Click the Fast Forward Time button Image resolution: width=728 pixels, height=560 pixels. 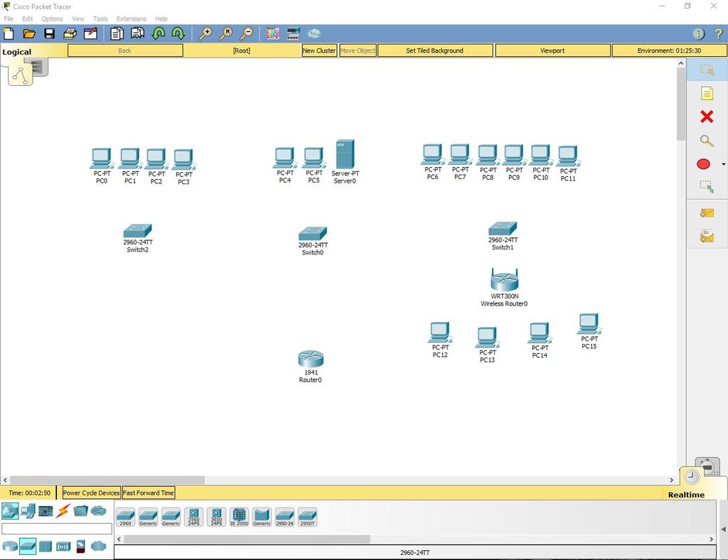click(148, 492)
